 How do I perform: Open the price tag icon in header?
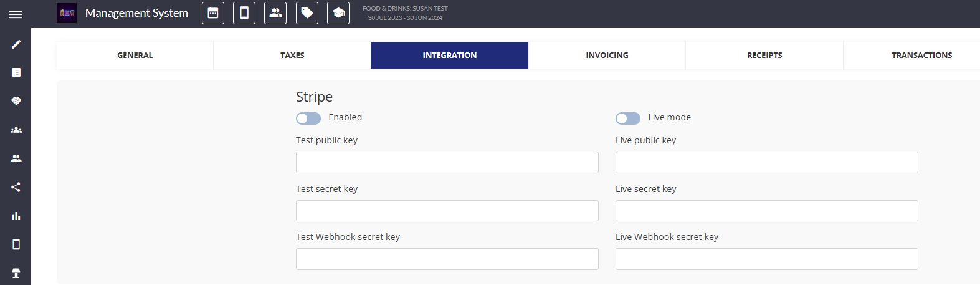307,13
